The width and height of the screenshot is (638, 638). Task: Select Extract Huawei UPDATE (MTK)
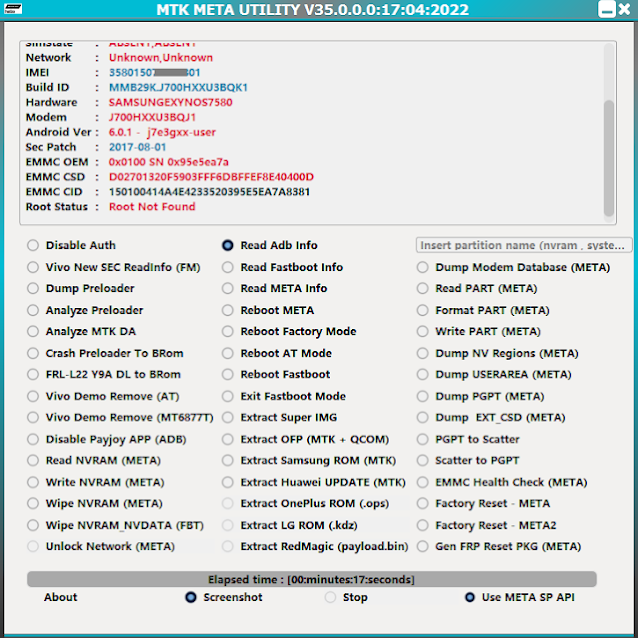[228, 482]
